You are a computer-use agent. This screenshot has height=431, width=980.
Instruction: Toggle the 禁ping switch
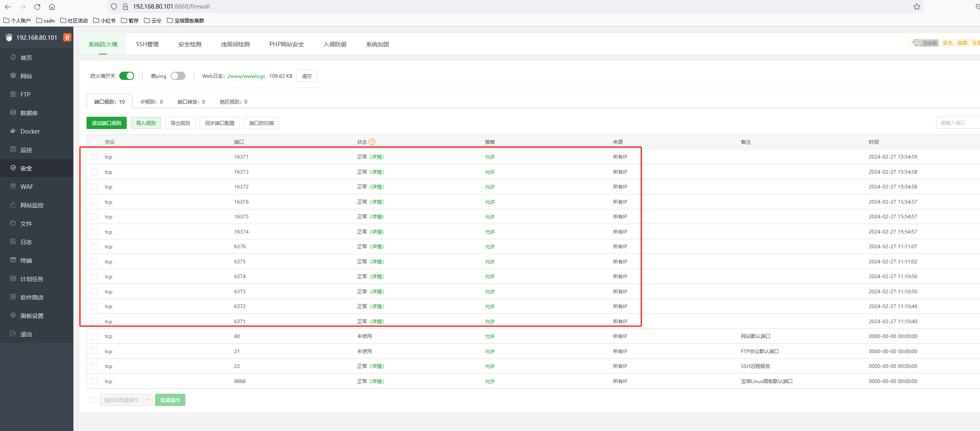point(178,76)
